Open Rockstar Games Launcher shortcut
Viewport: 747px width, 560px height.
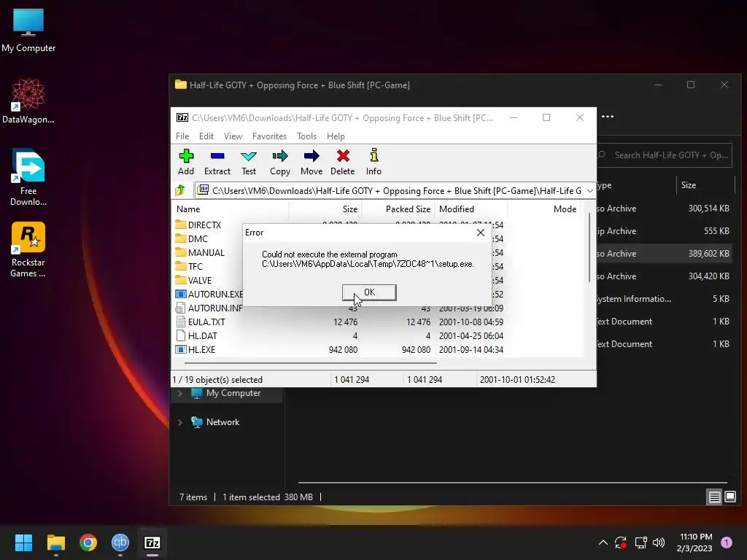pos(28,249)
